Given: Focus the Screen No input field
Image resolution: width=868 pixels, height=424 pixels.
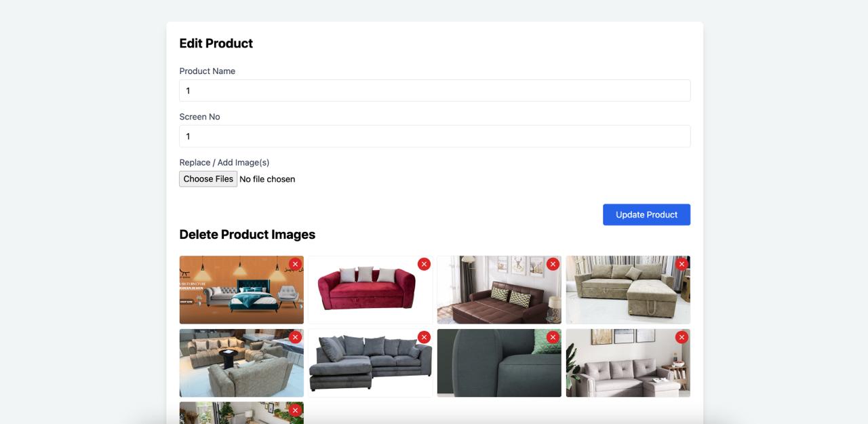Looking at the screenshot, I should click(435, 136).
